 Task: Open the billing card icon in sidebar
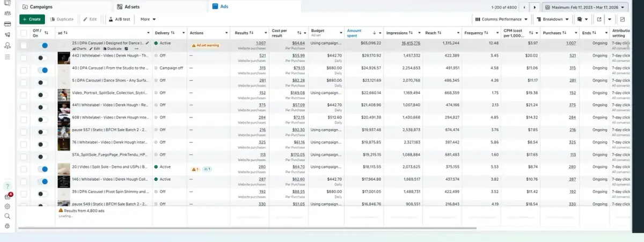point(7,24)
